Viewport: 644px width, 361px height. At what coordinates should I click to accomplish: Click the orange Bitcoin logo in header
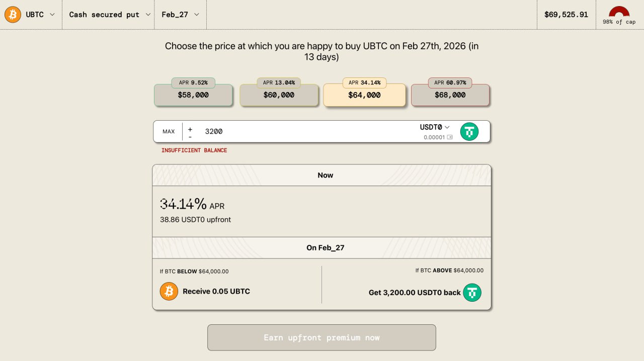click(x=13, y=15)
